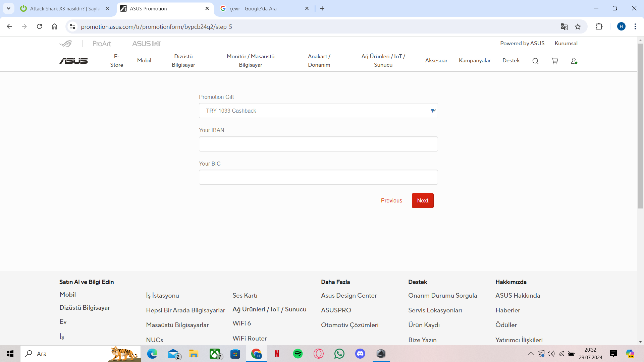644x362 pixels.
Task: Click the user account icon
Action: 574,61
